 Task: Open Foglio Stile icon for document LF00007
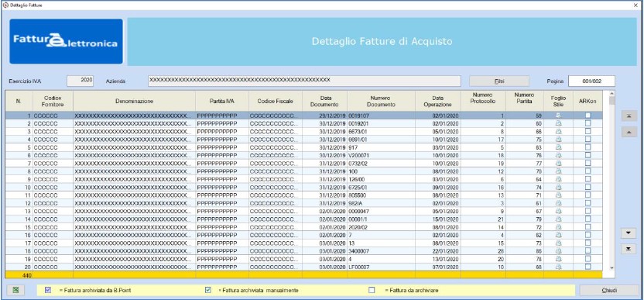point(558,267)
